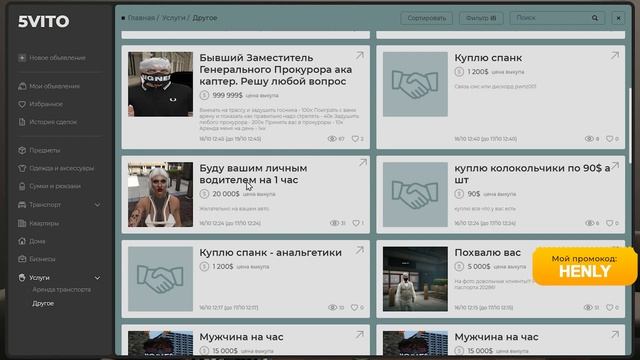
Task: Click the Мой промокод HENLY banner
Action: pos(584,266)
